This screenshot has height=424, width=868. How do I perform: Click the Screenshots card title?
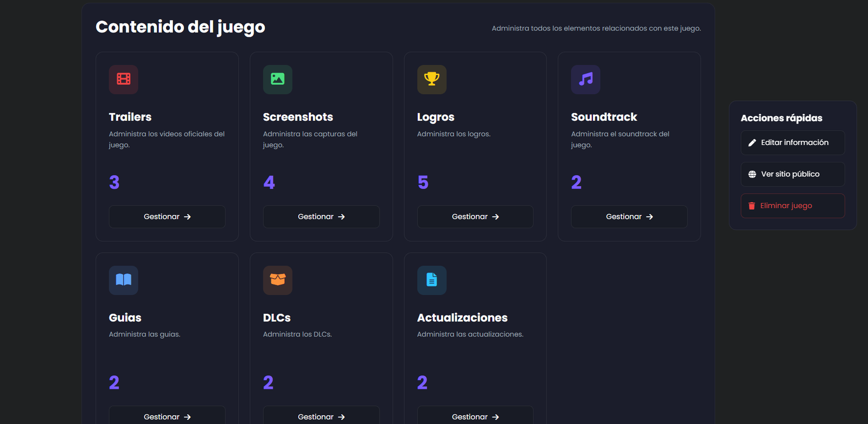298,117
